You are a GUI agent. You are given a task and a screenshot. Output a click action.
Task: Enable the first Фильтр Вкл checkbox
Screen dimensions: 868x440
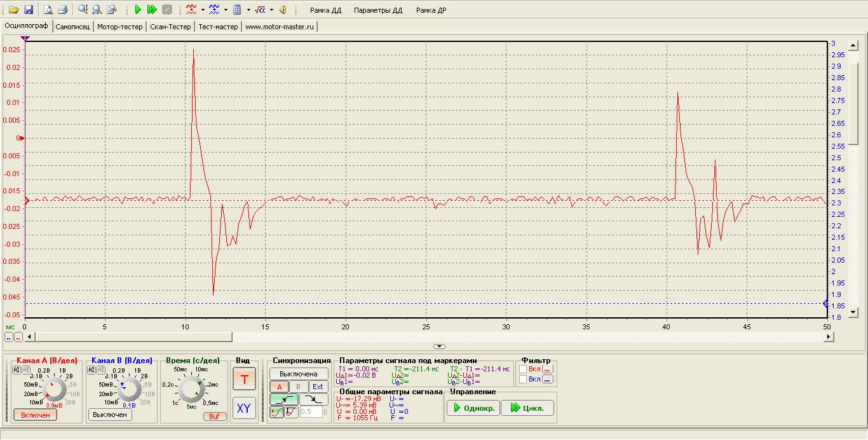[x=523, y=369]
